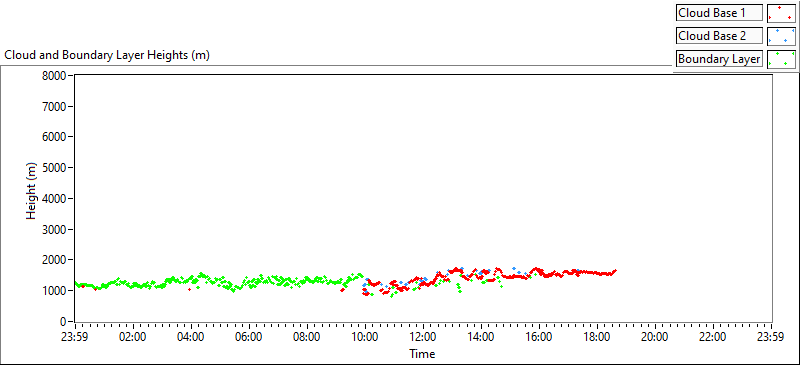
Task: Click the 23:59 end time axis label
Action: [x=771, y=337]
